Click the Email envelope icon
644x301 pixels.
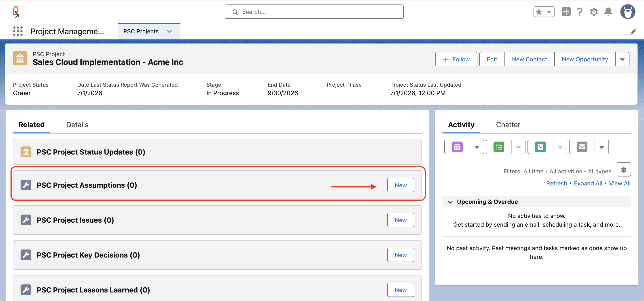(582, 147)
